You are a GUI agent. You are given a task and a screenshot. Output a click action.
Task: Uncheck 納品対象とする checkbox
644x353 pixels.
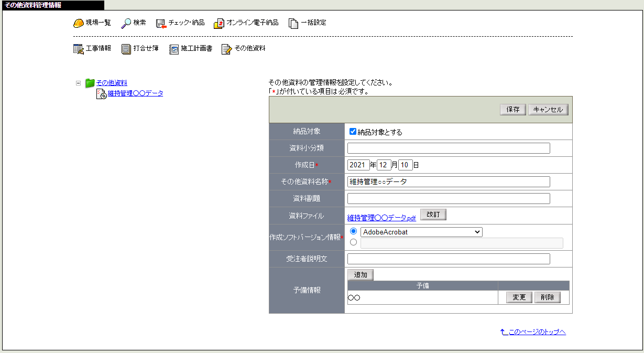(x=353, y=132)
